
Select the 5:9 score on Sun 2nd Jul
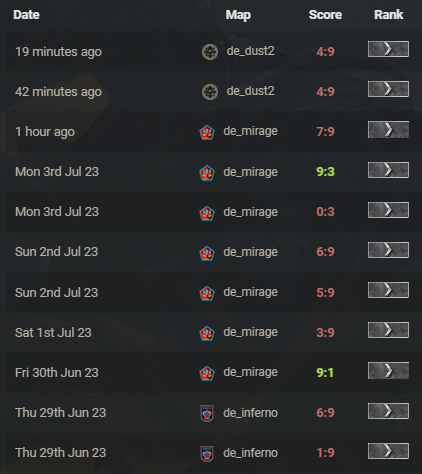[325, 292]
